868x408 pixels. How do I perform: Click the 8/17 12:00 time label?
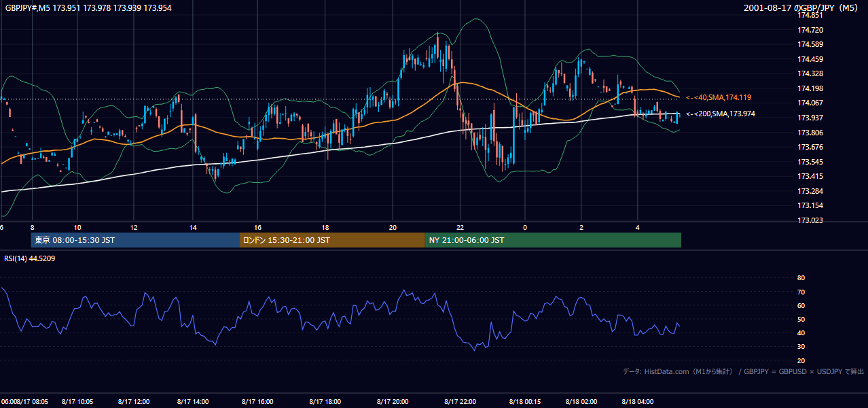click(134, 402)
